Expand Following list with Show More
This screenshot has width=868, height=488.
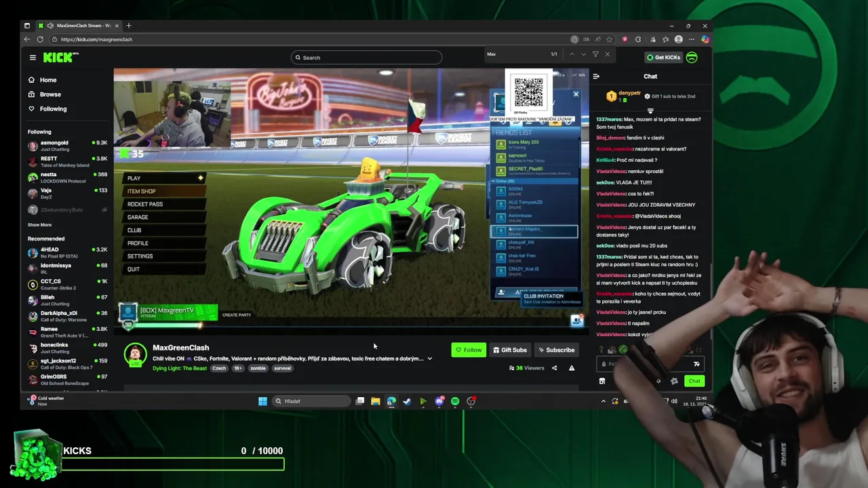39,225
